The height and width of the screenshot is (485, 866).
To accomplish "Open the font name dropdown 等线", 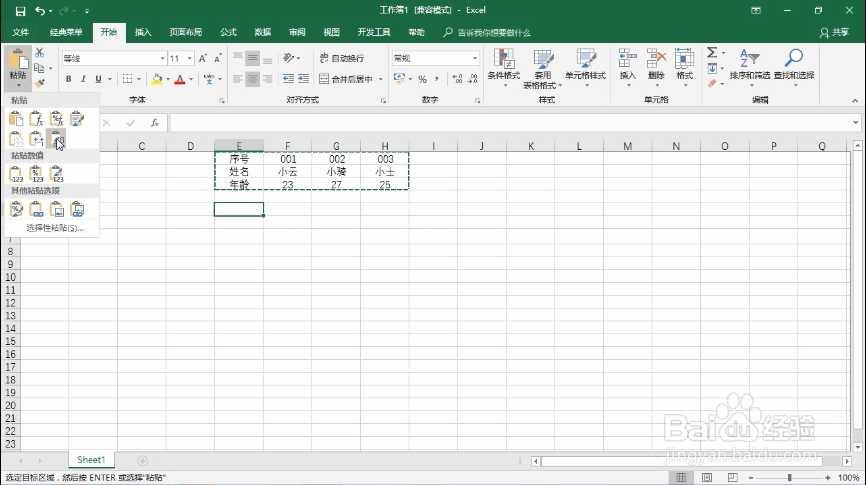I will (162, 58).
